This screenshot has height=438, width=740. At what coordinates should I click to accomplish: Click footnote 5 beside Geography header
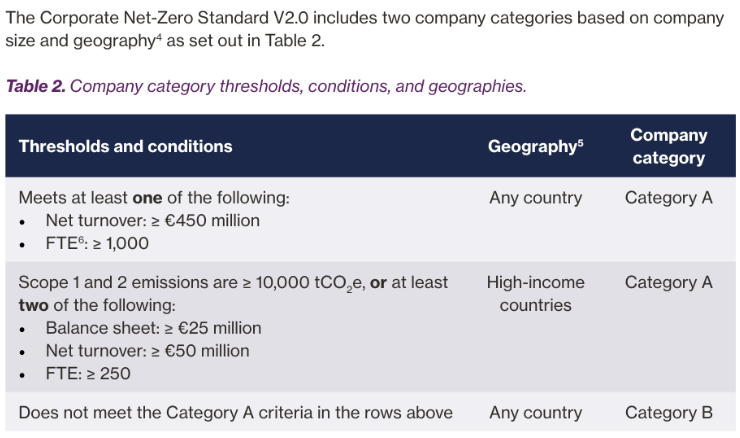[580, 141]
